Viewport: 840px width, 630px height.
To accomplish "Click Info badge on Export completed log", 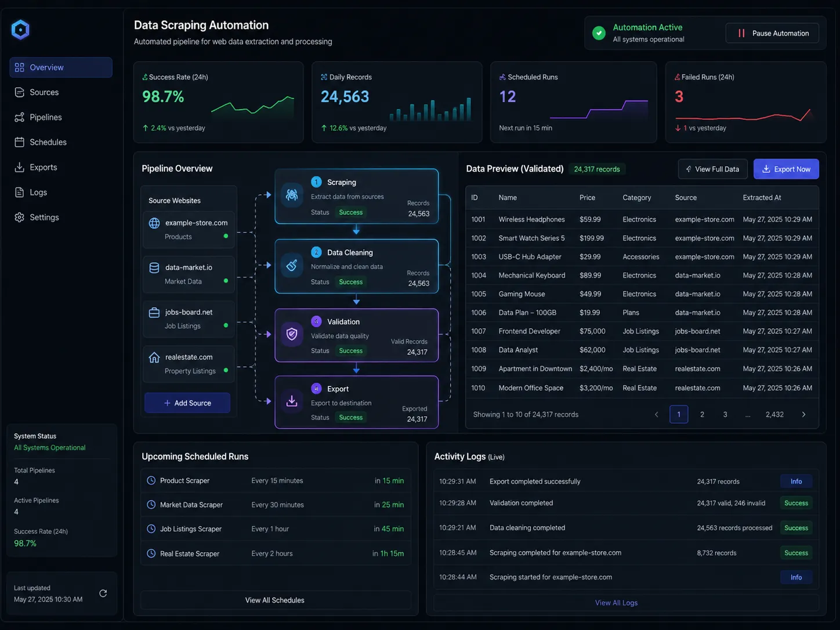I will click(x=796, y=481).
